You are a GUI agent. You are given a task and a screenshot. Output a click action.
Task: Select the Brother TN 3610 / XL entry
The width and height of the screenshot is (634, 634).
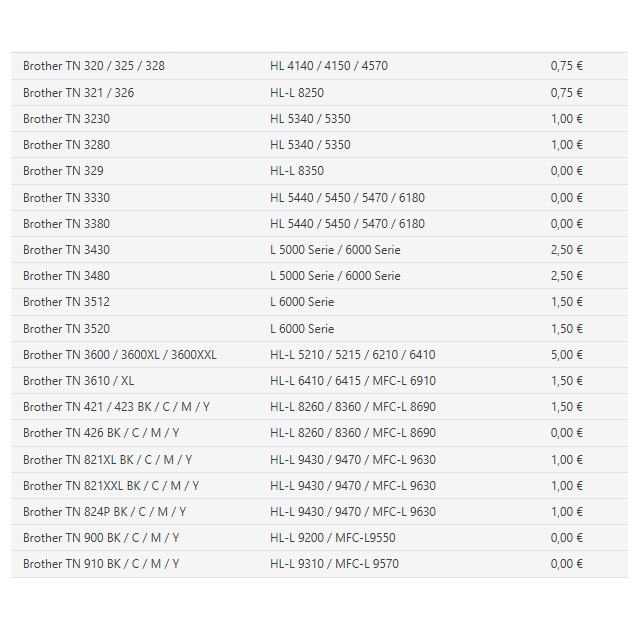point(78,381)
